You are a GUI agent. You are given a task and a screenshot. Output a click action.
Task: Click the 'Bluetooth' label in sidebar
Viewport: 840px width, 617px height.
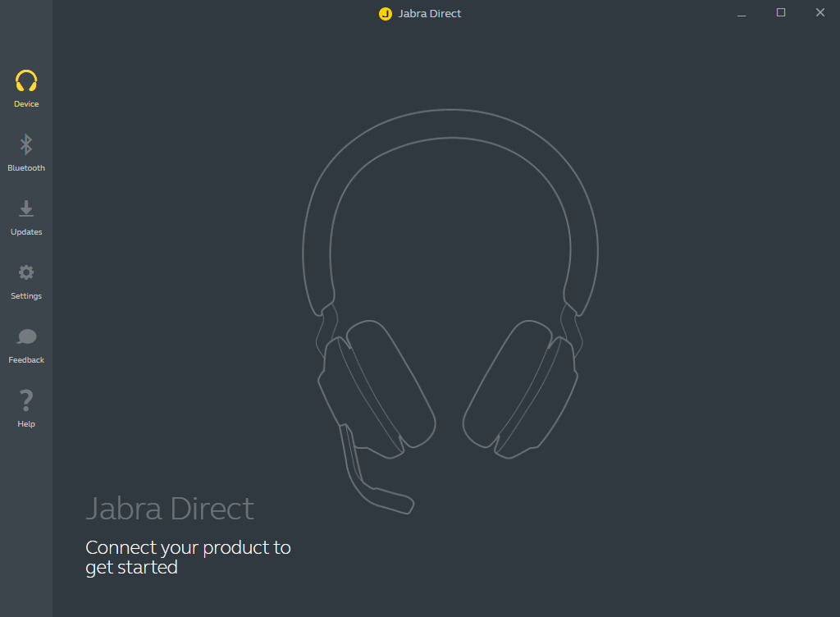pyautogui.click(x=26, y=168)
